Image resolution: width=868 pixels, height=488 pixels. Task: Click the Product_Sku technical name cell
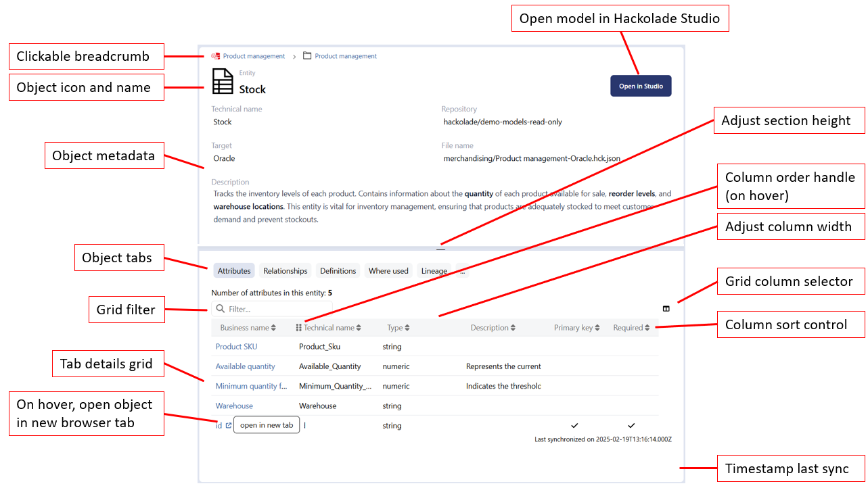pos(319,347)
